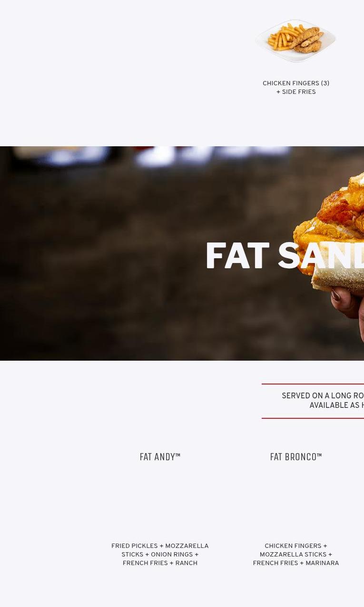Click the blurred dark background of the banner
This screenshot has height=607, width=364.
pos(95,253)
